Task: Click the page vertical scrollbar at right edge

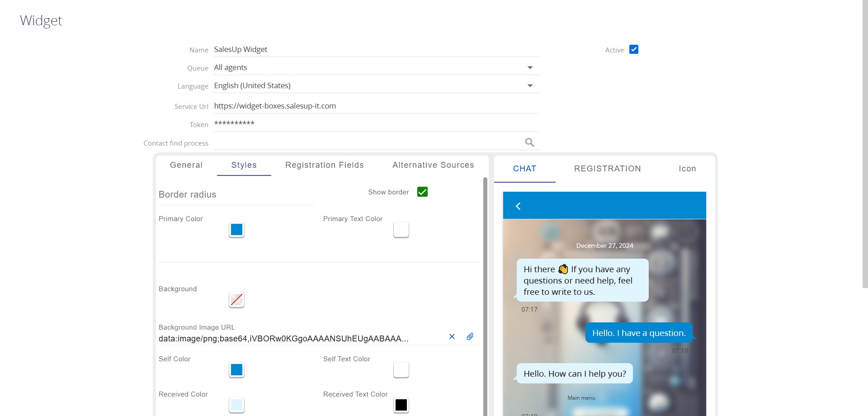Action: point(865,144)
